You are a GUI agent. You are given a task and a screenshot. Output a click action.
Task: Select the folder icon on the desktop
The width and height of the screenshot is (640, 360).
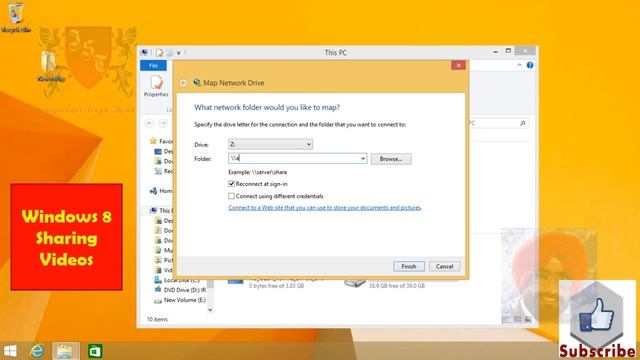click(51, 65)
